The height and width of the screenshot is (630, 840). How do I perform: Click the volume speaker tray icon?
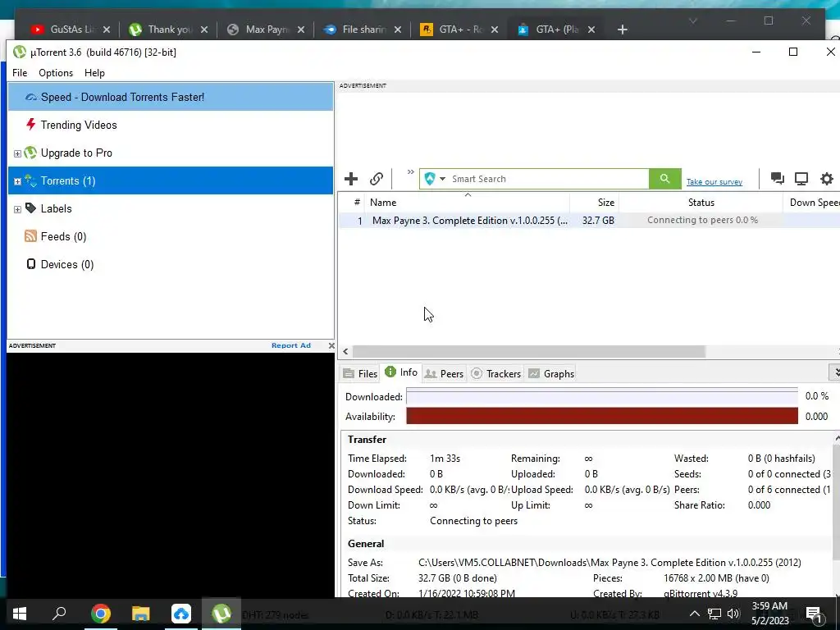[733, 614]
